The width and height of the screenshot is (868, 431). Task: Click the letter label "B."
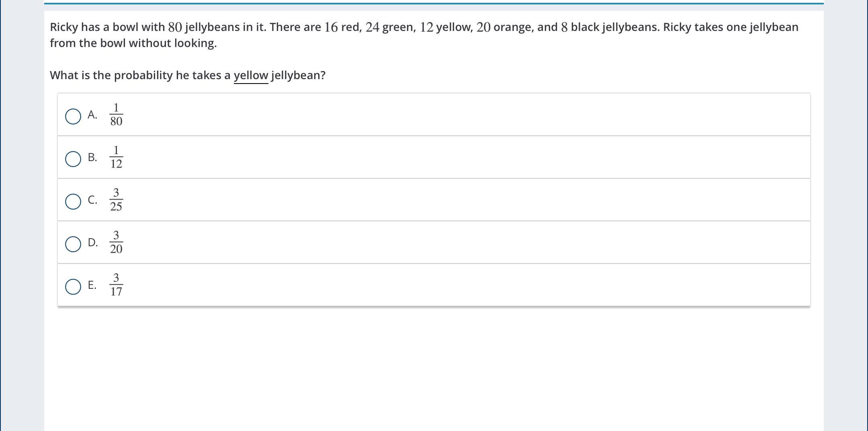click(x=92, y=157)
